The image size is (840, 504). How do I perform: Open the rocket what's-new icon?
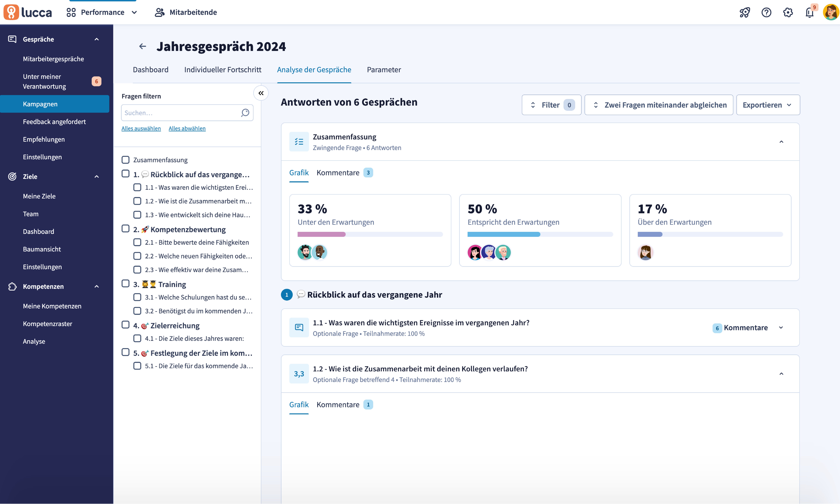coord(745,13)
